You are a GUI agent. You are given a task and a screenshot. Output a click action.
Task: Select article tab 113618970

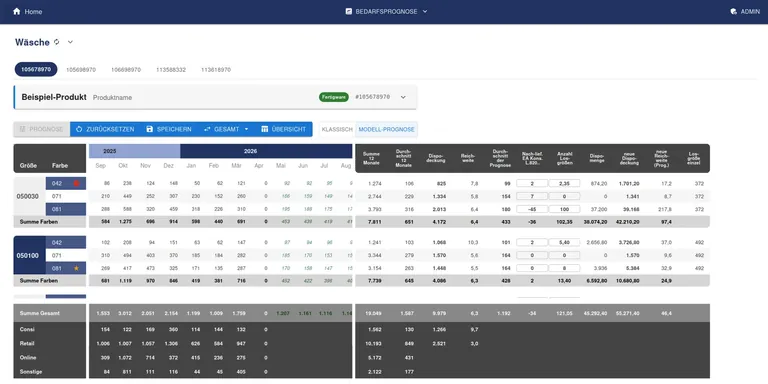pyautogui.click(x=216, y=70)
